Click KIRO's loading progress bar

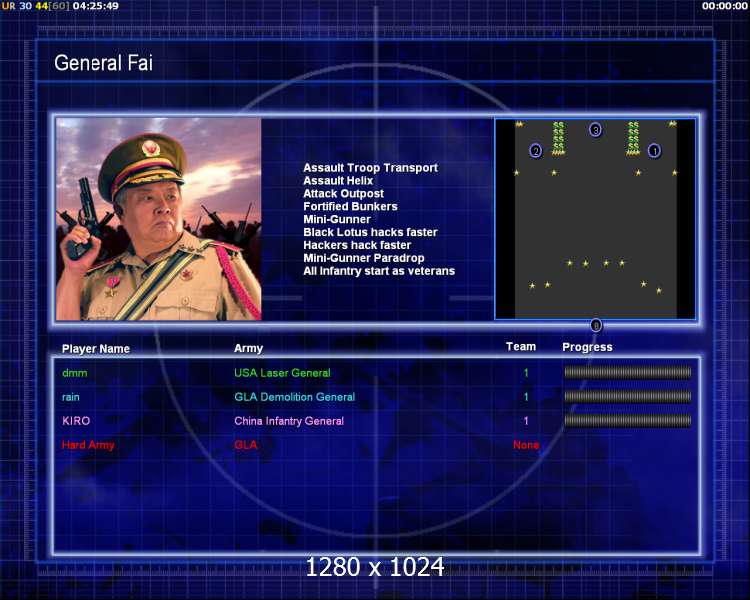coord(628,421)
